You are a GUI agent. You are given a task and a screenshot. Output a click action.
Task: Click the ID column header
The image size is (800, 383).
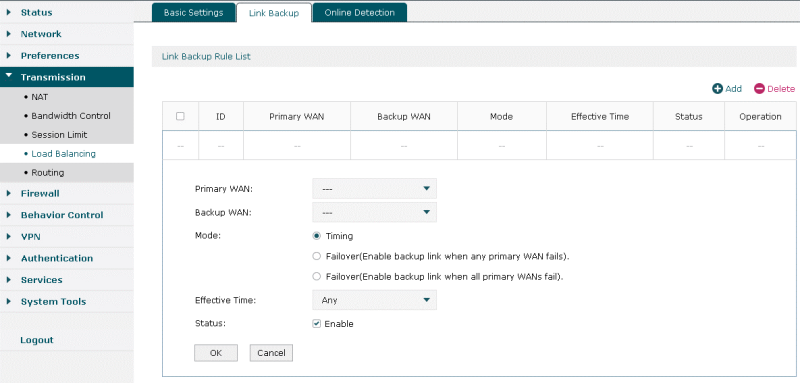coord(221,116)
